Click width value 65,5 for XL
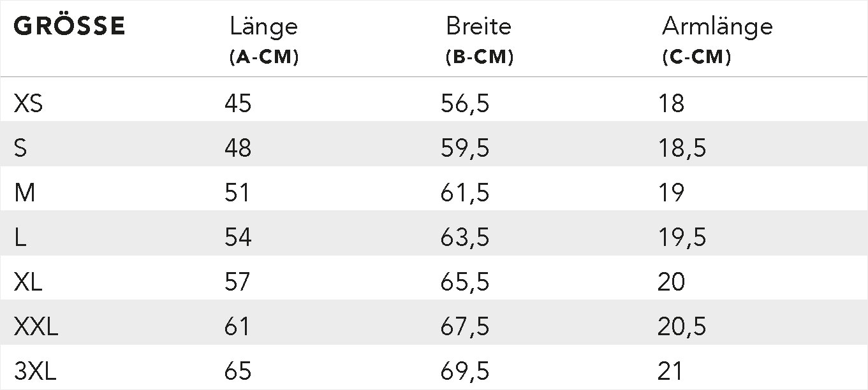868x390 pixels. point(465,282)
